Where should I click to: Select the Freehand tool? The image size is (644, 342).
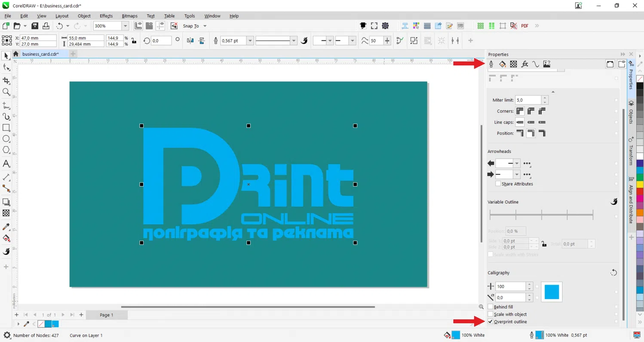point(6,105)
